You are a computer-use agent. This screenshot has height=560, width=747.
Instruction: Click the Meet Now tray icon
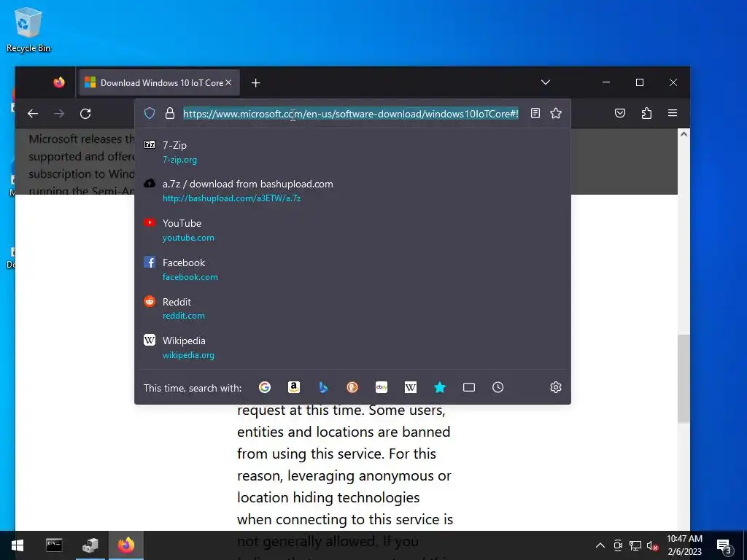click(618, 545)
